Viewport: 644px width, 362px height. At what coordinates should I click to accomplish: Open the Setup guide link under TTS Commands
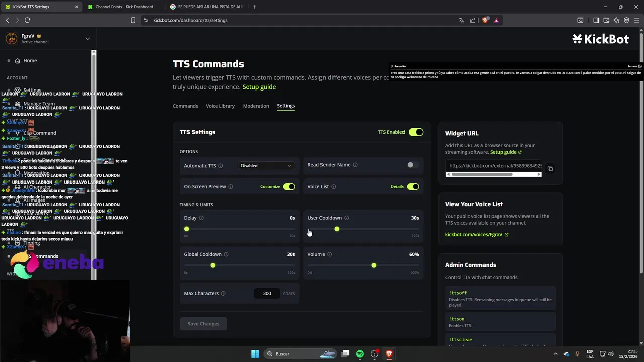(x=259, y=87)
